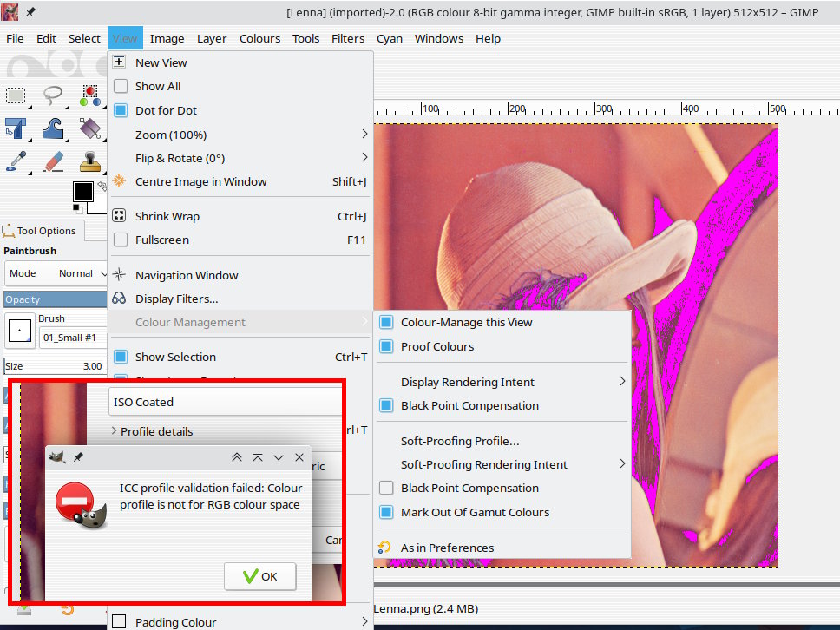Open the Zoom (100%) submenu
The image size is (840, 630).
(x=240, y=134)
